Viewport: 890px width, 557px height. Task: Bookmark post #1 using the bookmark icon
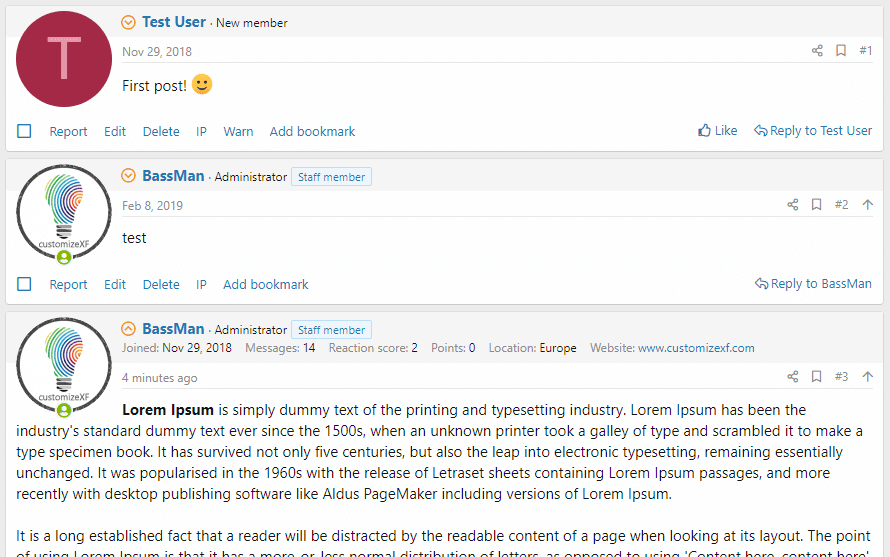(841, 51)
